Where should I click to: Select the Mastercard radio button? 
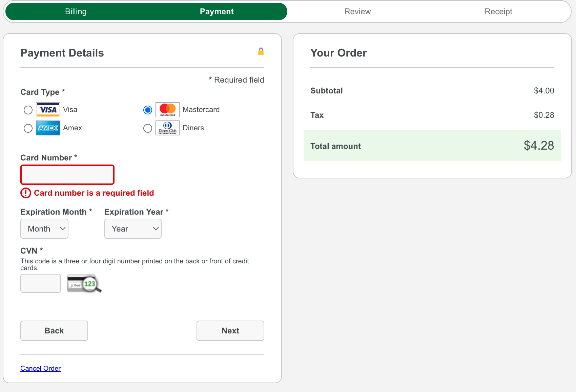coord(148,110)
